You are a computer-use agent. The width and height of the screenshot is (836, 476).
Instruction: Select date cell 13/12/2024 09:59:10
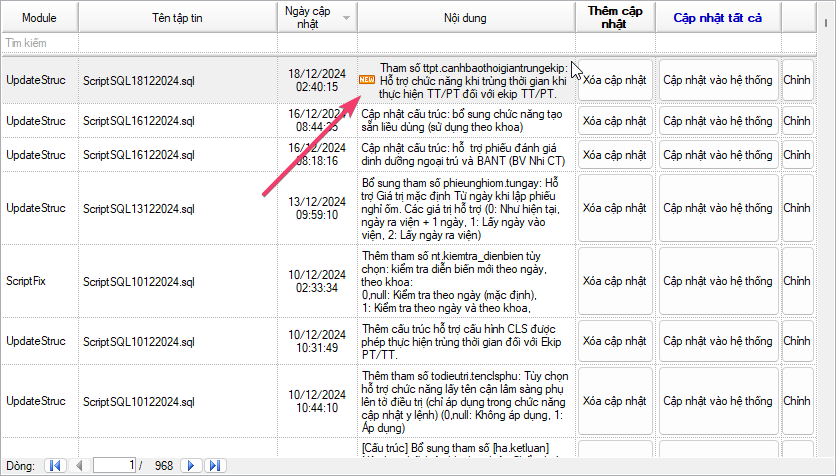click(x=317, y=208)
